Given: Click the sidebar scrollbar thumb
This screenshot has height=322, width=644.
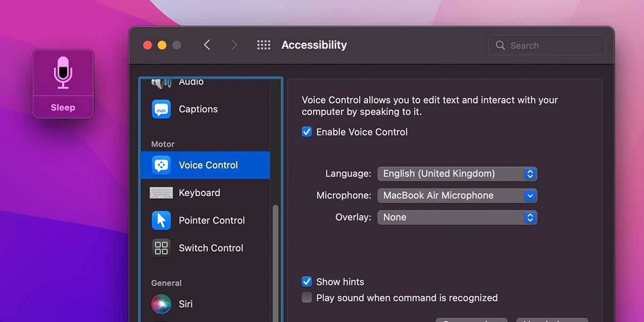Looking at the screenshot, I should (x=276, y=263).
